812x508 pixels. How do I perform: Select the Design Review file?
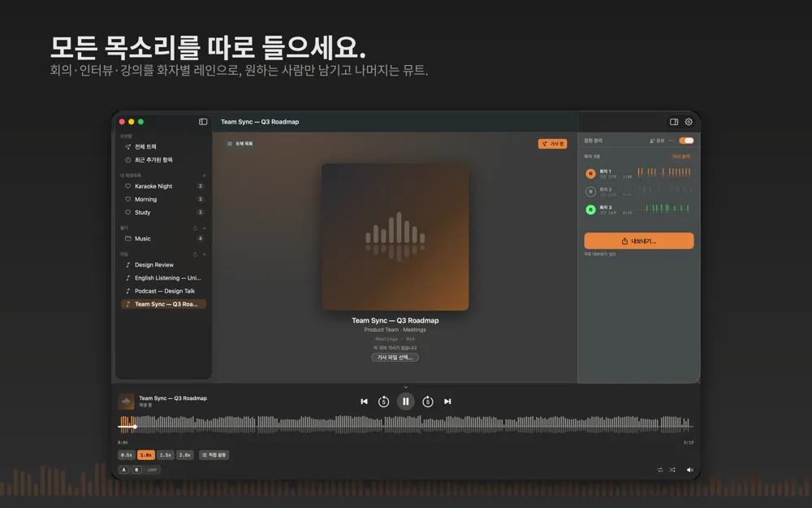click(163, 265)
